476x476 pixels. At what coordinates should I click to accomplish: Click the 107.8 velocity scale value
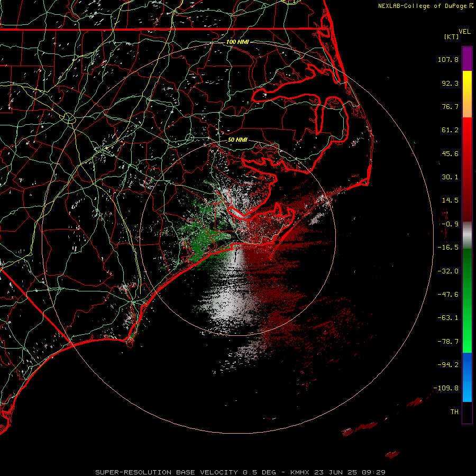click(x=448, y=59)
